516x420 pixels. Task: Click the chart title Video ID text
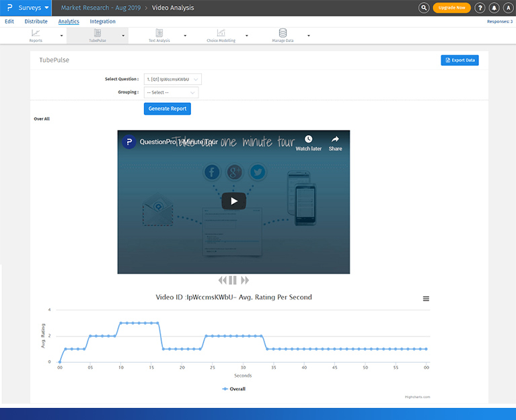(x=233, y=297)
